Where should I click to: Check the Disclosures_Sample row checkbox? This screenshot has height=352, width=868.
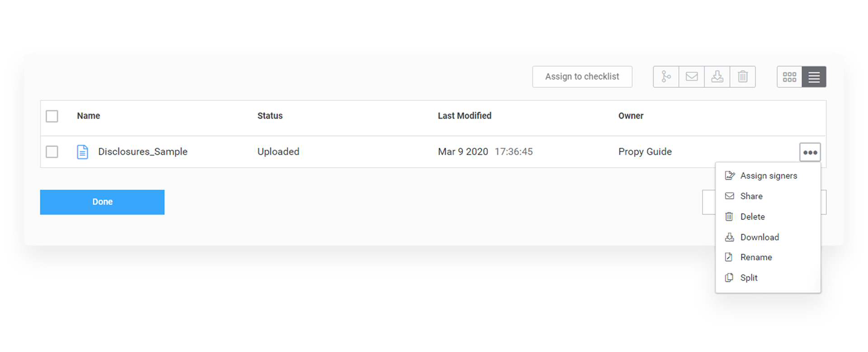pos(52,152)
